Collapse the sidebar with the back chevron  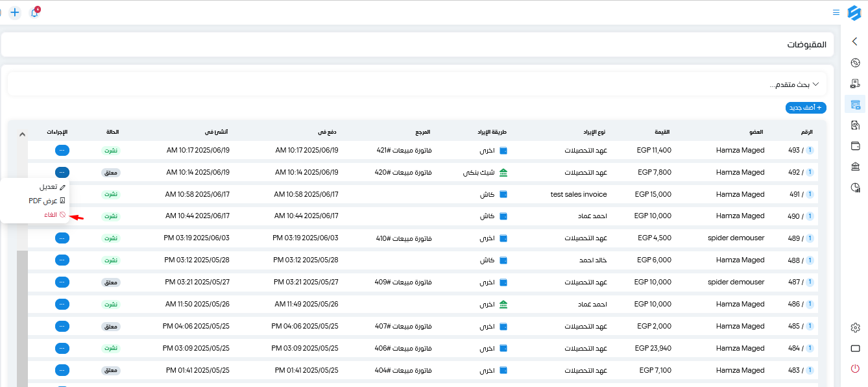point(855,42)
